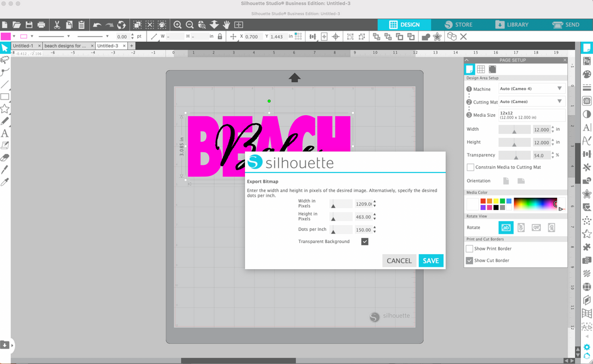Select the Eraser tool
Screen dimensions: 593x364
(x=5, y=157)
